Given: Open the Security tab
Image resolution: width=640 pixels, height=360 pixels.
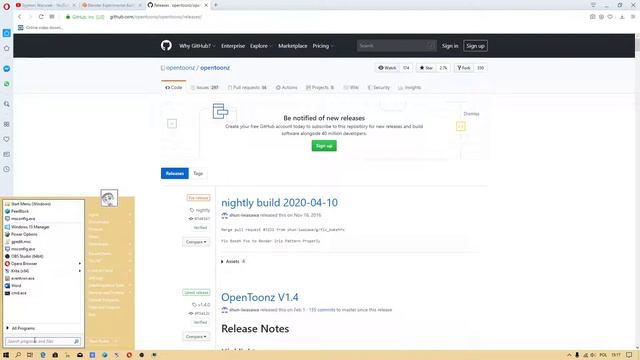Looking at the screenshot, I should [379, 87].
